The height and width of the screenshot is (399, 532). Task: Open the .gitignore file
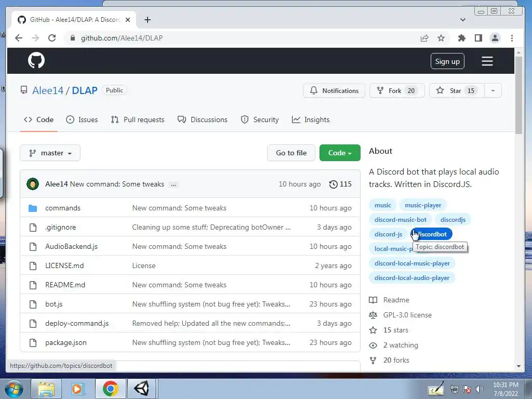tap(60, 228)
